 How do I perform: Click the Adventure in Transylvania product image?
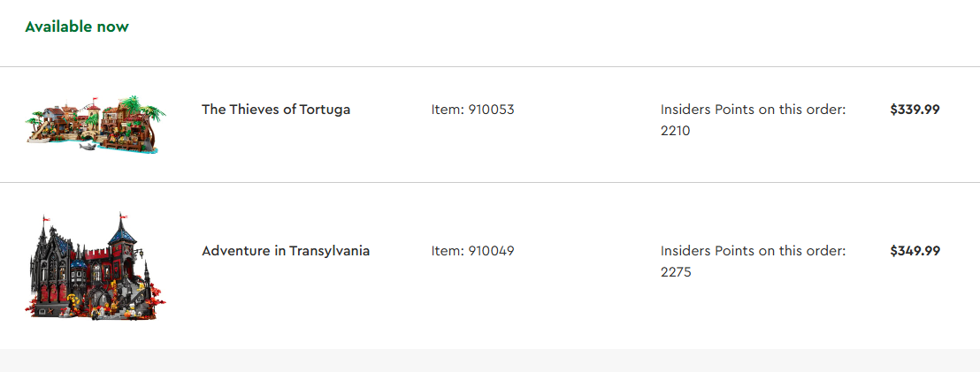(x=96, y=266)
